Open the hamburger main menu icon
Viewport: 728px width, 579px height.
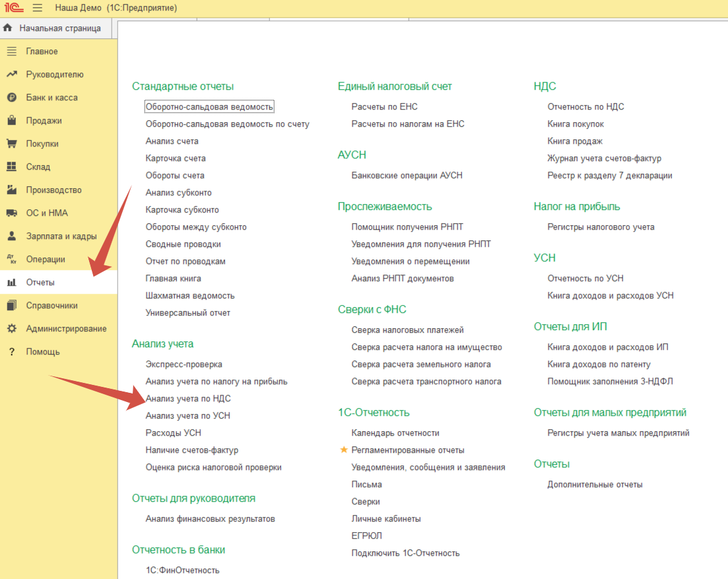37,8
